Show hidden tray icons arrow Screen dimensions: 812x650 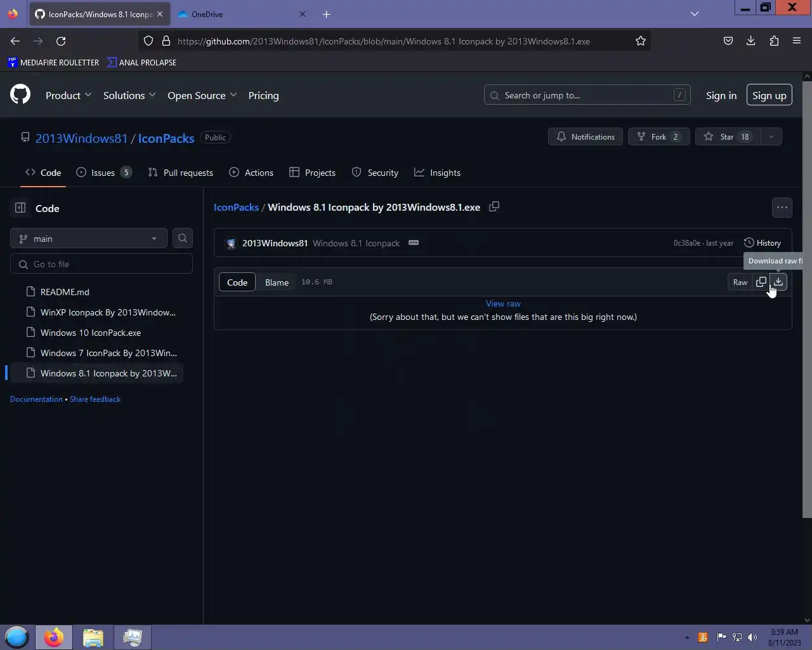[x=686, y=637]
